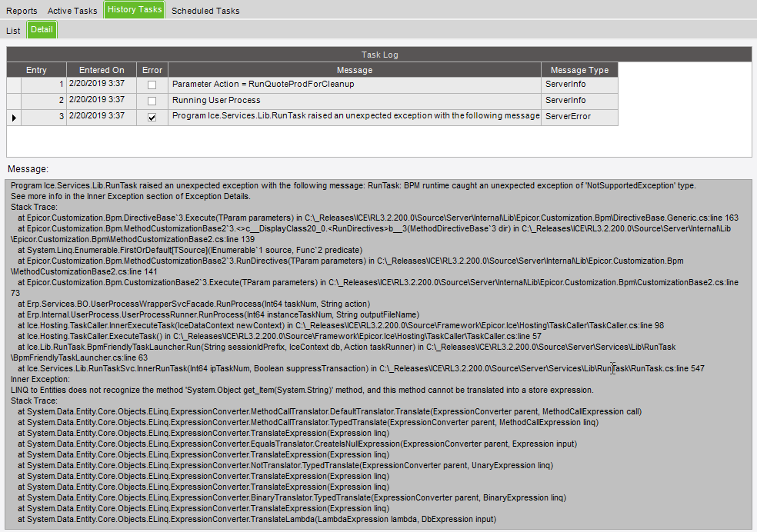Select the History Tasks tab

134,10
